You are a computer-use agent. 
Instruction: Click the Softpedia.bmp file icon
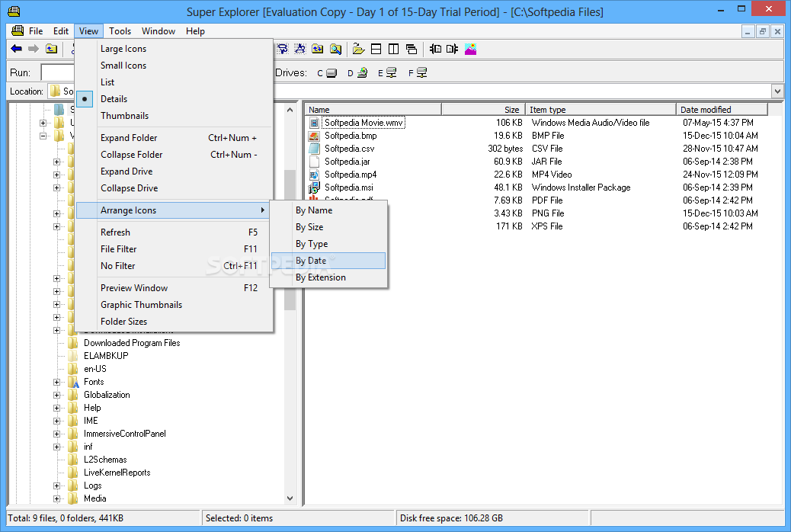pos(314,136)
